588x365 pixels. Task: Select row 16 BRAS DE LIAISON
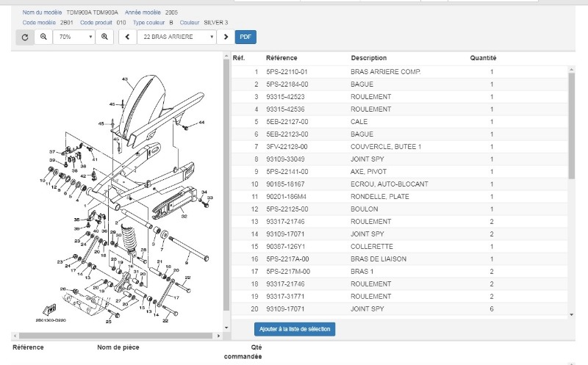pos(379,259)
